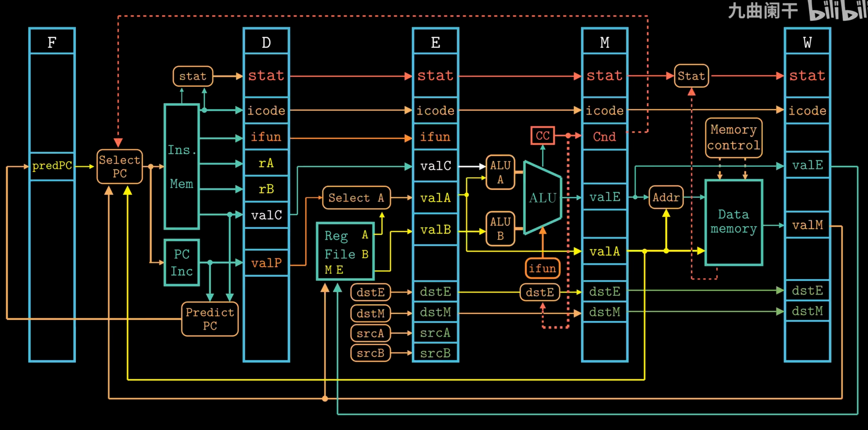Viewport: 868px width, 430px height.
Task: Select the PC Inc unit
Action: pyautogui.click(x=182, y=263)
